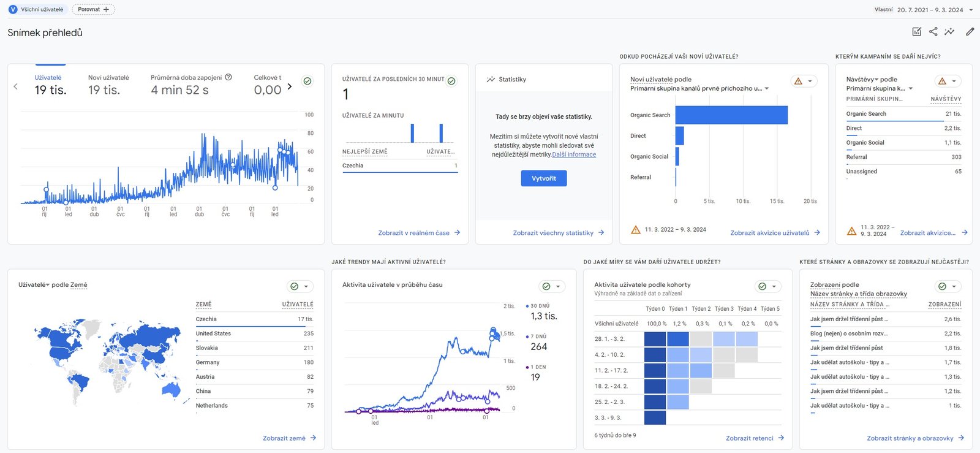This screenshot has width=980, height=453.
Task: Click the share report icon
Action: [933, 32]
